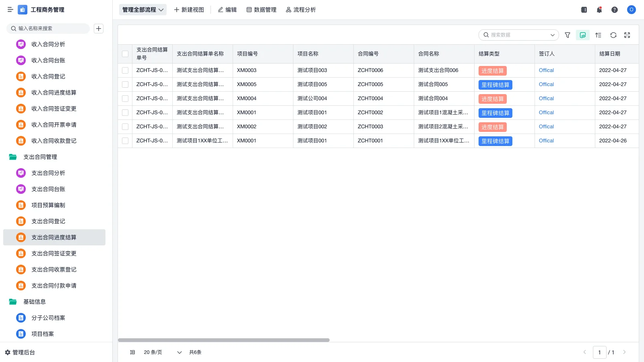Open the data filter icon

(x=568, y=35)
